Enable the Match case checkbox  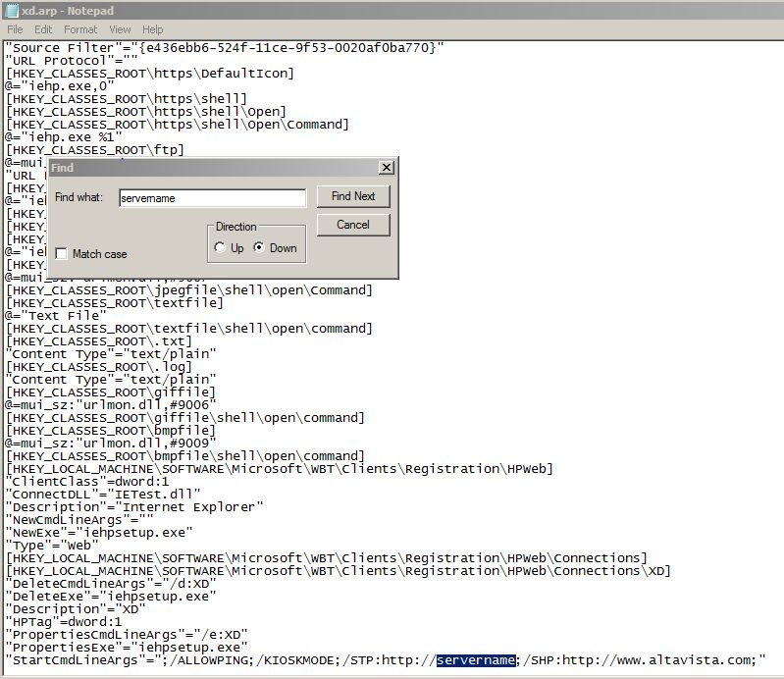click(62, 254)
